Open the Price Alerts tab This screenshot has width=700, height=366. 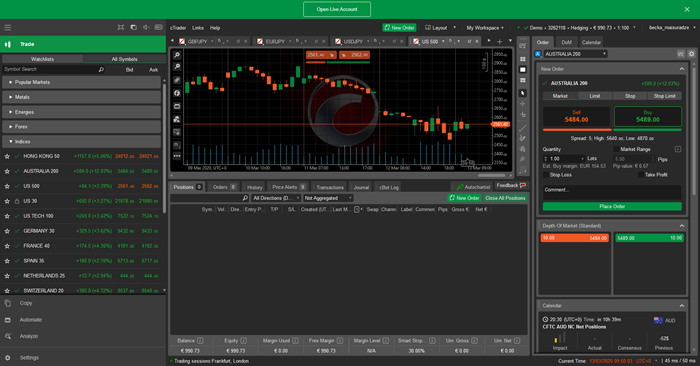[288, 187]
